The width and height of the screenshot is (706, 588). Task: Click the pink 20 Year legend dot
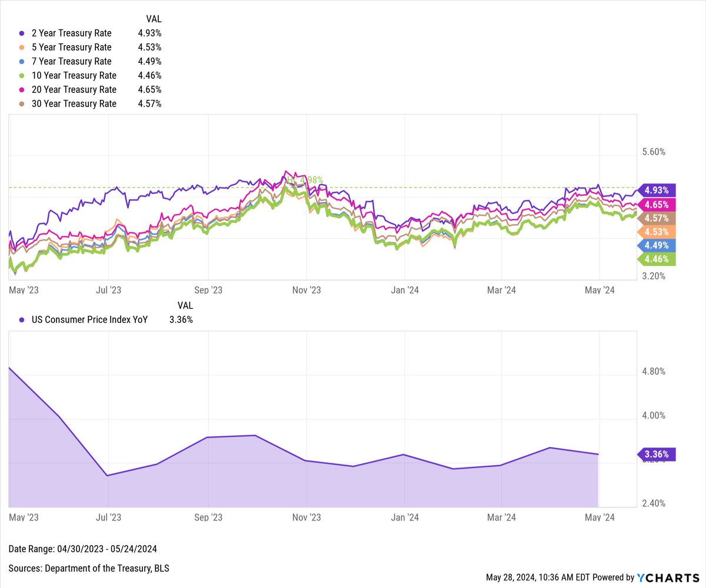click(22, 90)
